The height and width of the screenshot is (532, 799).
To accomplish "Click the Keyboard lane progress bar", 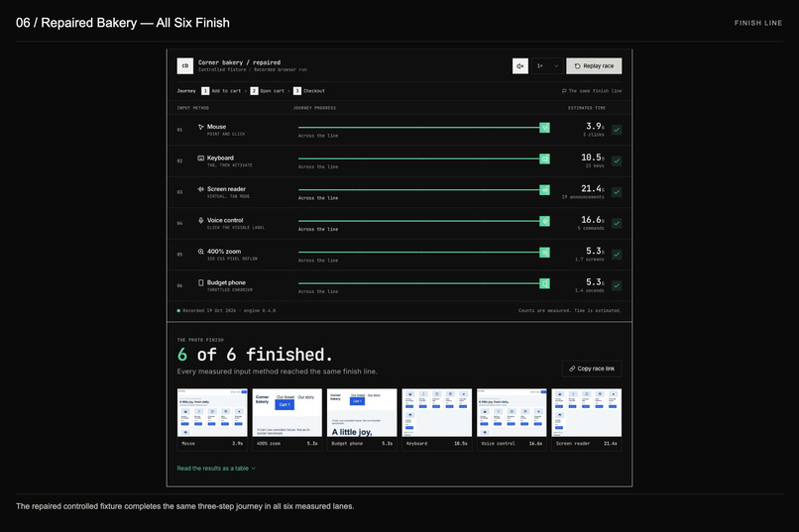I will click(x=419, y=159).
